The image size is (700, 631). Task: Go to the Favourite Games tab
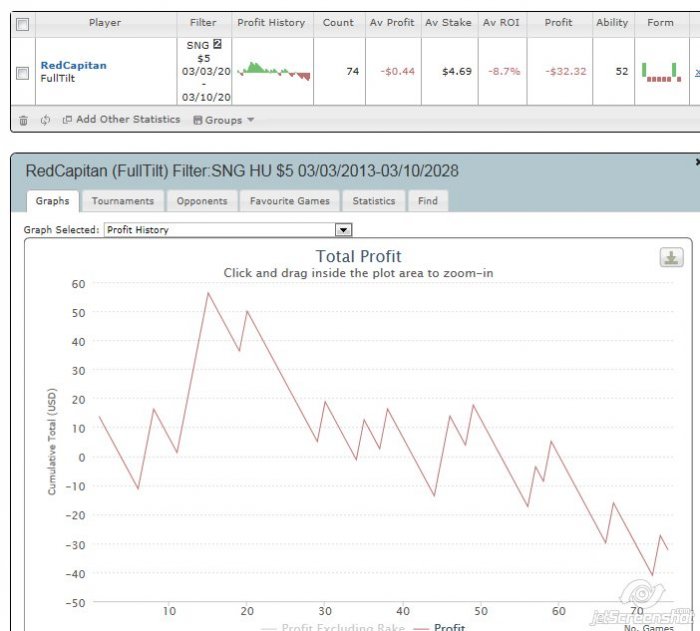(x=290, y=201)
